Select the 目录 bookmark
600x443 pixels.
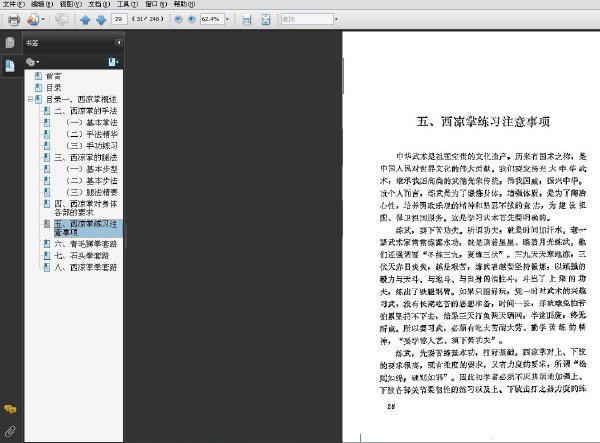click(54, 88)
